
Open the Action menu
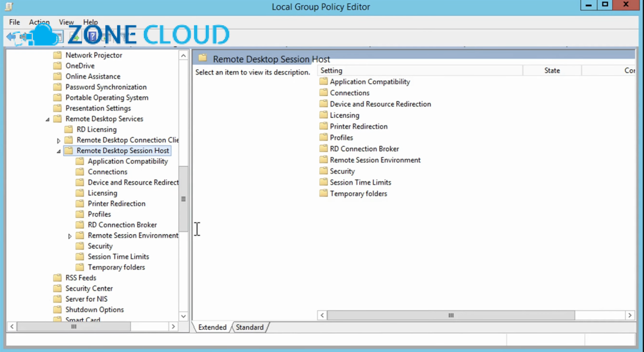click(39, 22)
